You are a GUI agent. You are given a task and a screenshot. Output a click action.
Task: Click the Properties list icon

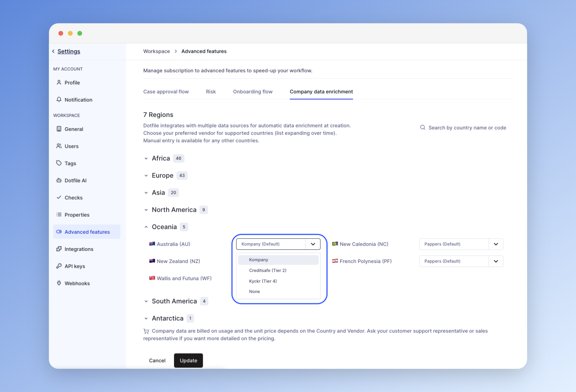tap(59, 215)
